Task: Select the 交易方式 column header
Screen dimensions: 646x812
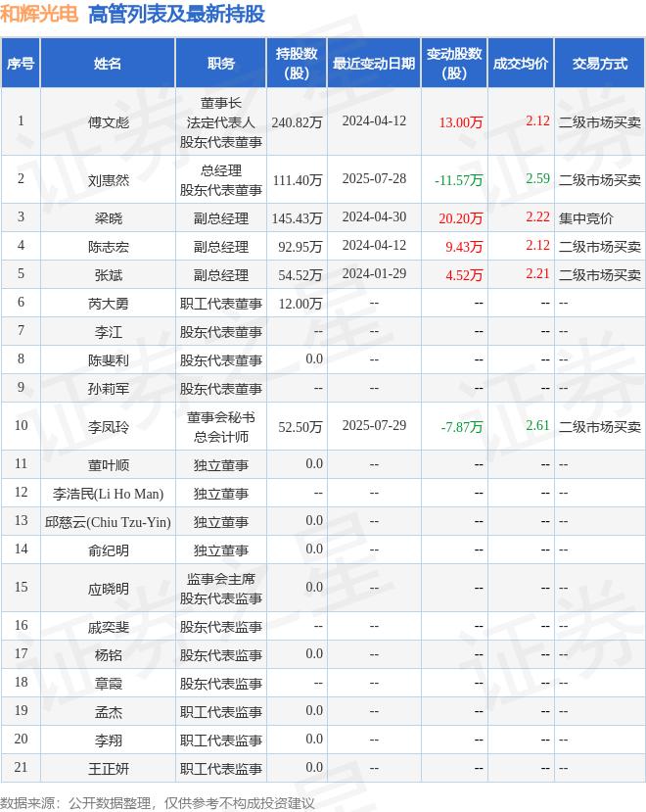Action: point(599,64)
